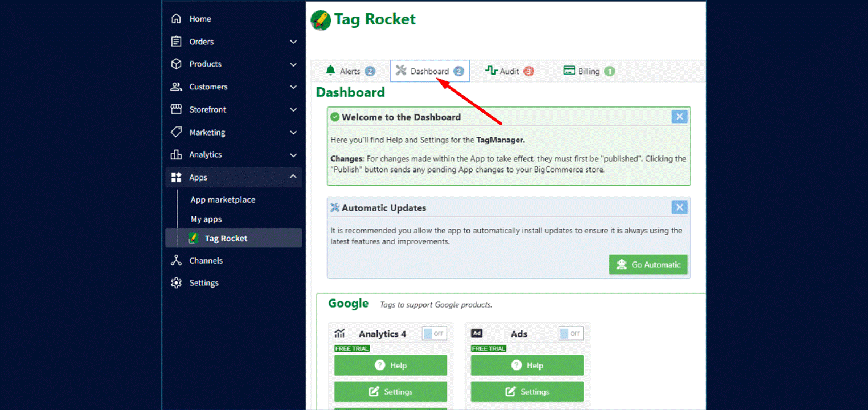Click the Billing green count badge
The width and height of the screenshot is (868, 410).
[609, 71]
